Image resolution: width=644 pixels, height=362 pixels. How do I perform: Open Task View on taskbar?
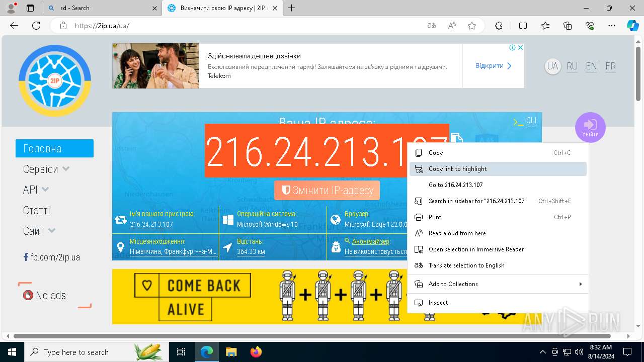181,352
